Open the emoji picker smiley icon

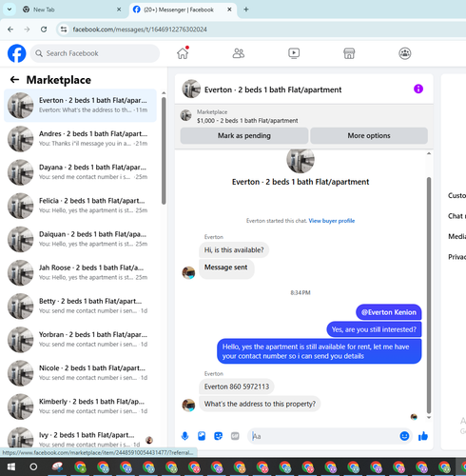click(404, 436)
